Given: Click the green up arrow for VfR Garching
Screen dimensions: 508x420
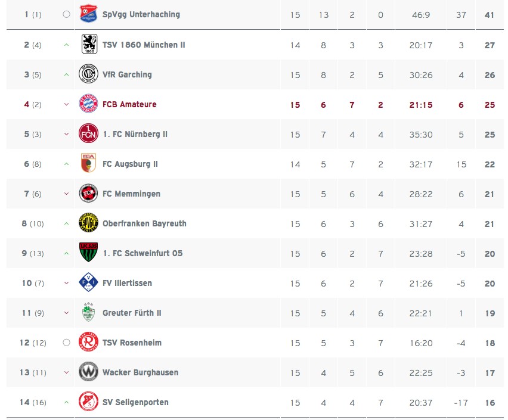Looking at the screenshot, I should (x=66, y=75).
